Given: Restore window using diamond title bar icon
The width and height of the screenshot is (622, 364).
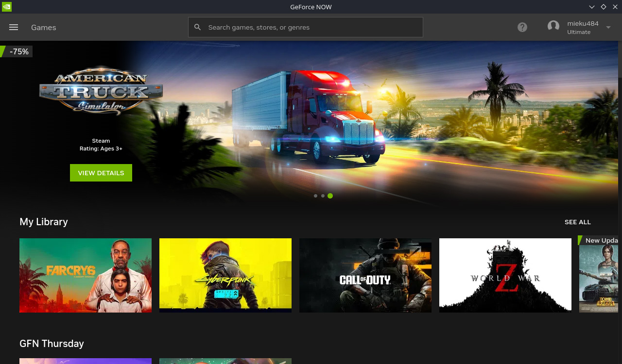Looking at the screenshot, I should coord(603,7).
